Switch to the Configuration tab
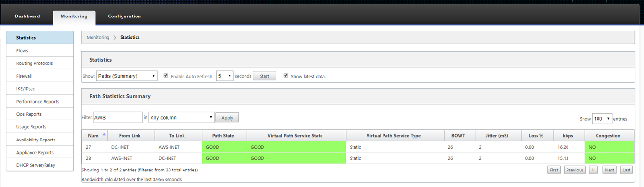This screenshot has height=187, width=644. (124, 16)
